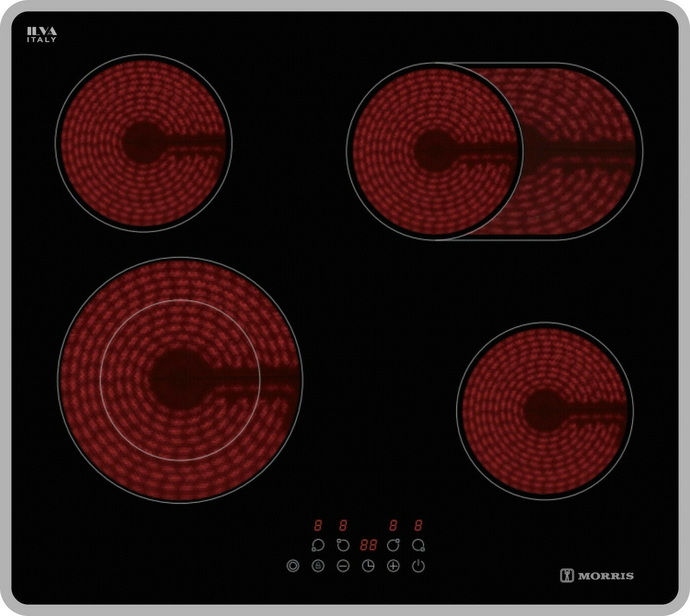
Task: Touch the small top-left round burner
Action: (x=143, y=143)
